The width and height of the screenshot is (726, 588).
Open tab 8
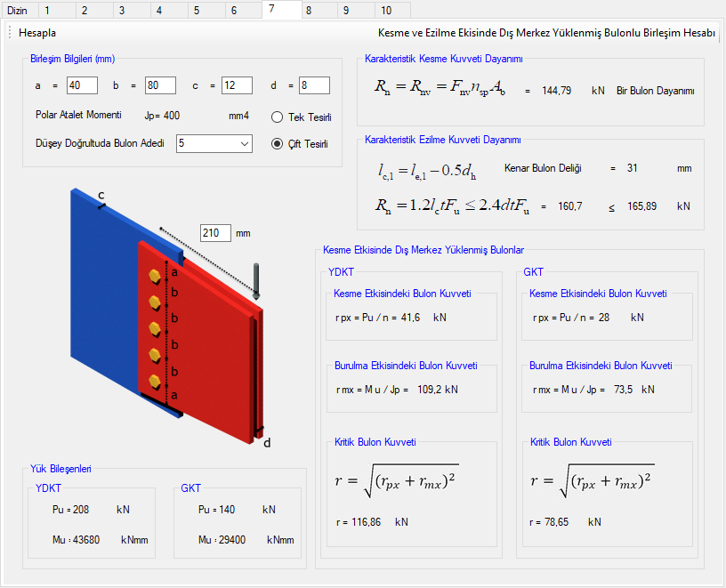tap(319, 10)
